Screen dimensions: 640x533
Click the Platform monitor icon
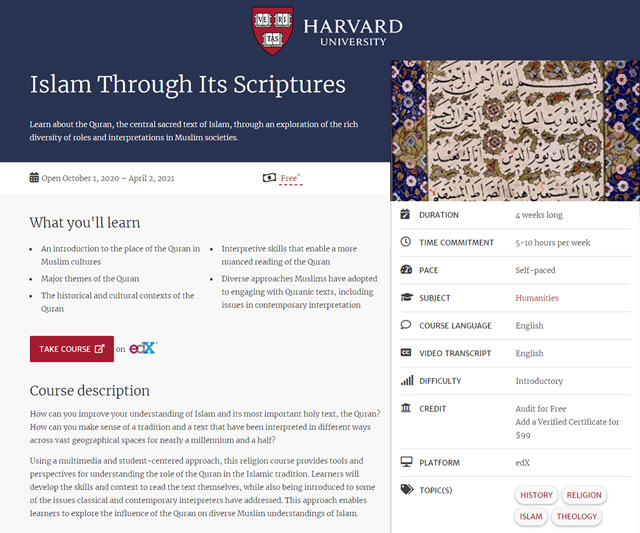point(406,463)
